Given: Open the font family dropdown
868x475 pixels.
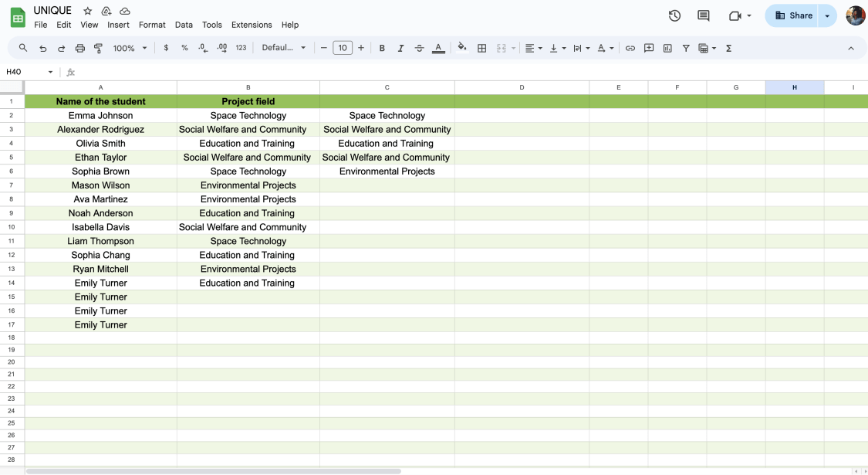Looking at the screenshot, I should [x=283, y=48].
